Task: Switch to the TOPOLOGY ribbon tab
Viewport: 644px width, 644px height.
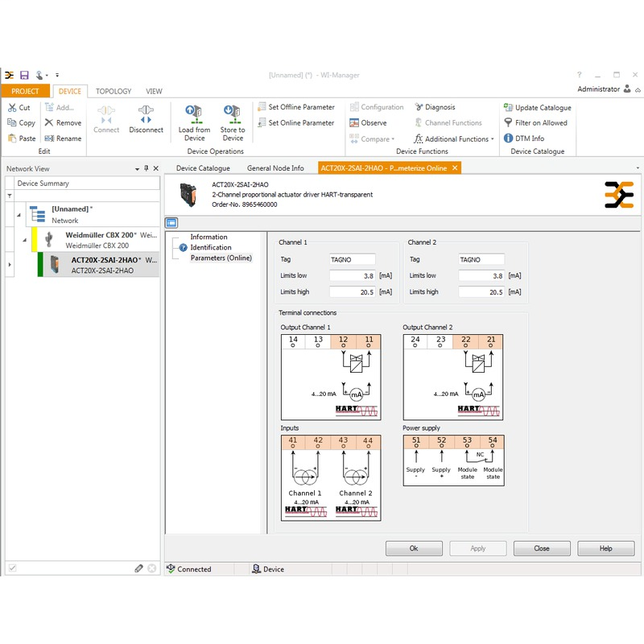Action: [x=114, y=91]
